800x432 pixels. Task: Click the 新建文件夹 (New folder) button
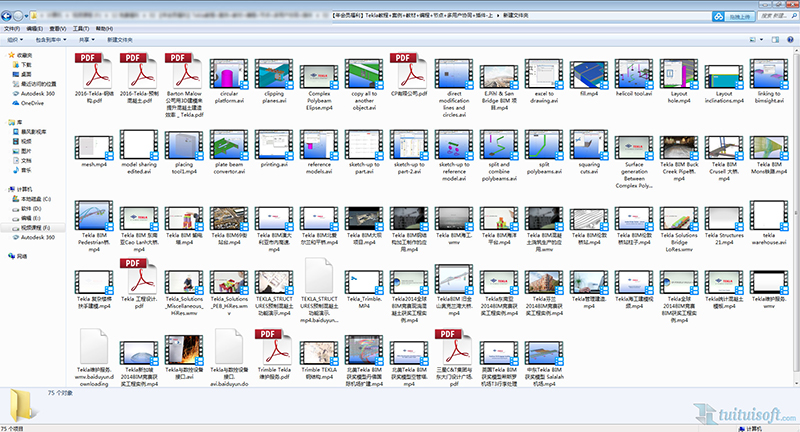121,39
